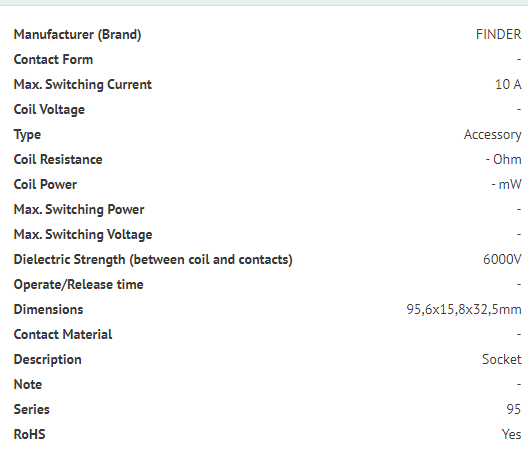Click the Socket description value
Viewport: 528px width, 456px height.
[501, 359]
